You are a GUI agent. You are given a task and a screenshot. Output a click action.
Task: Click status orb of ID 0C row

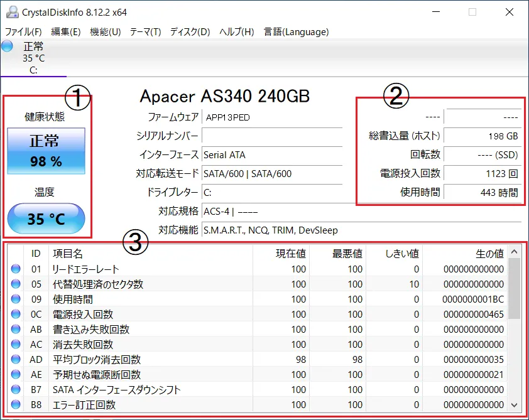point(16,314)
